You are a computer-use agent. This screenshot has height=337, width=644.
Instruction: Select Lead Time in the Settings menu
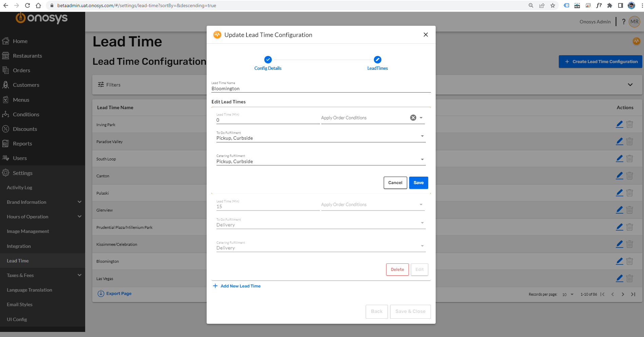click(18, 260)
